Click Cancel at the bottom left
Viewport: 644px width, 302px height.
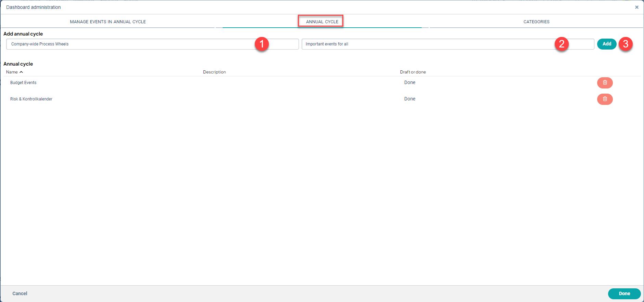pos(20,293)
